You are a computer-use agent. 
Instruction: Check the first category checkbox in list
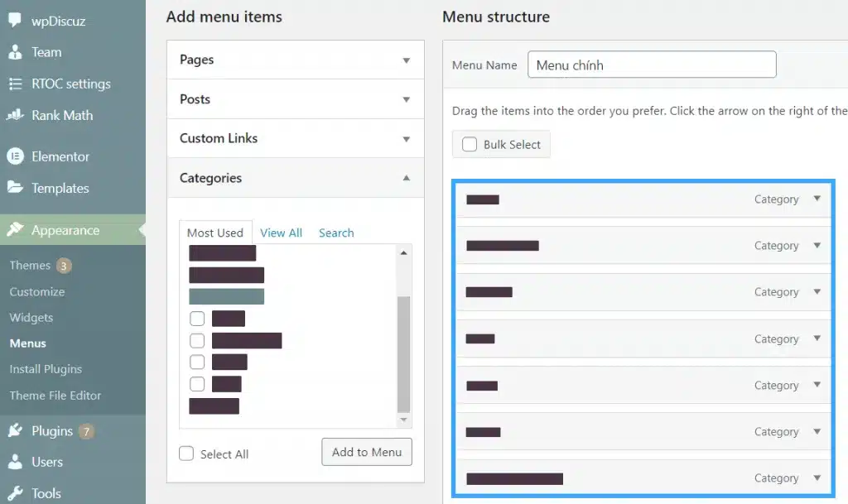pos(197,319)
